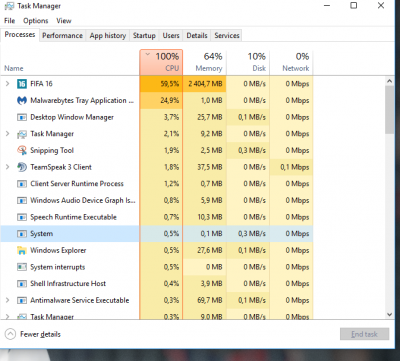Image resolution: width=400 pixels, height=361 pixels.
Task: Sort by the 100% CPU column header
Action: (161, 62)
